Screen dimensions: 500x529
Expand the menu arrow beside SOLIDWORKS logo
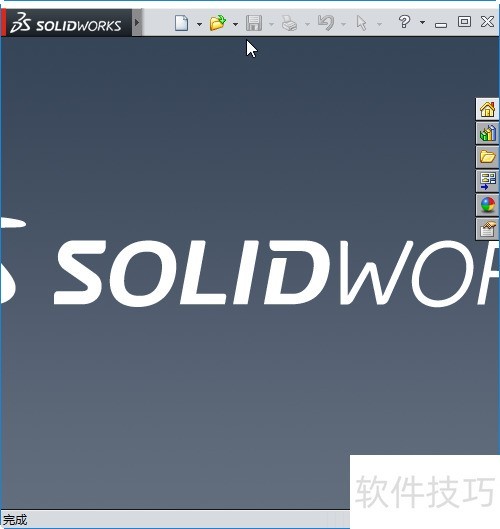tap(137, 23)
